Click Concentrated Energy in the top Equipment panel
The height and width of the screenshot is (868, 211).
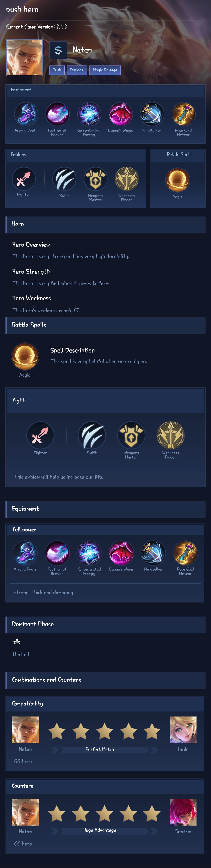(89, 114)
